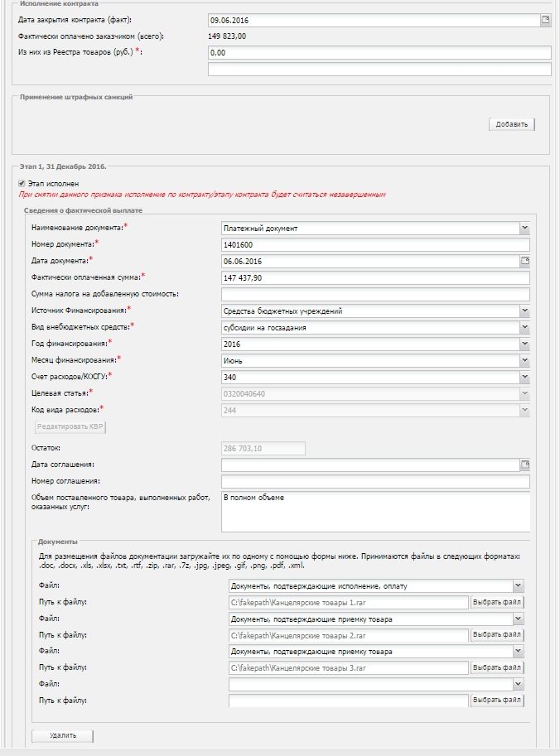
Task: Click the blank field under the 0,00 input
Action: (379, 69)
